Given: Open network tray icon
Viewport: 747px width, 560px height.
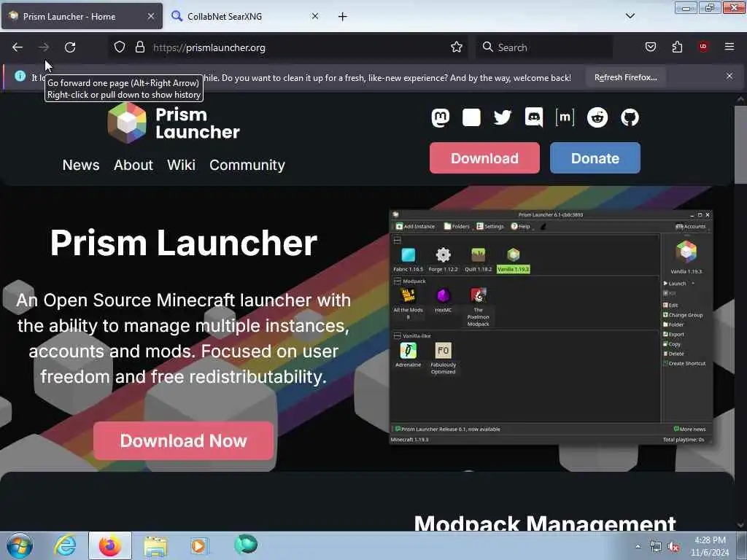Looking at the screenshot, I should coord(656,547).
